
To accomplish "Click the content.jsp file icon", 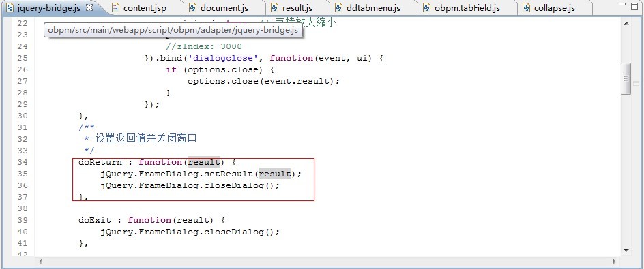I will tap(116, 7).
